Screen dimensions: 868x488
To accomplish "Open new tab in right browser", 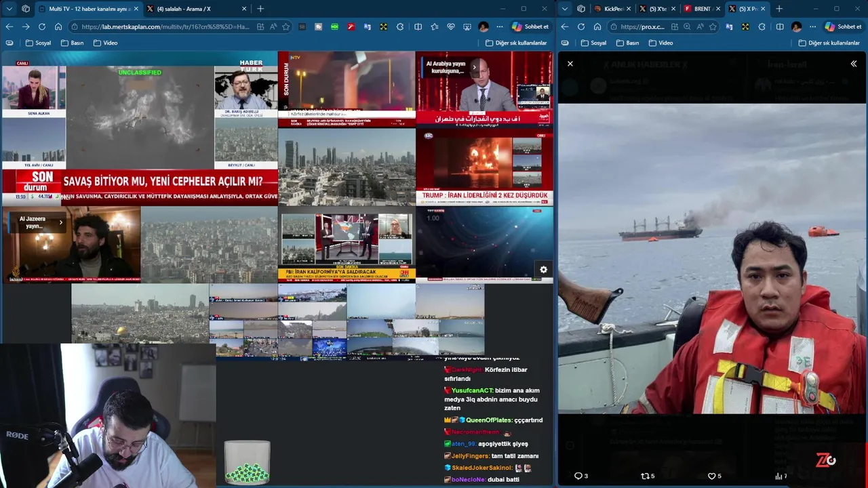I will pos(778,9).
